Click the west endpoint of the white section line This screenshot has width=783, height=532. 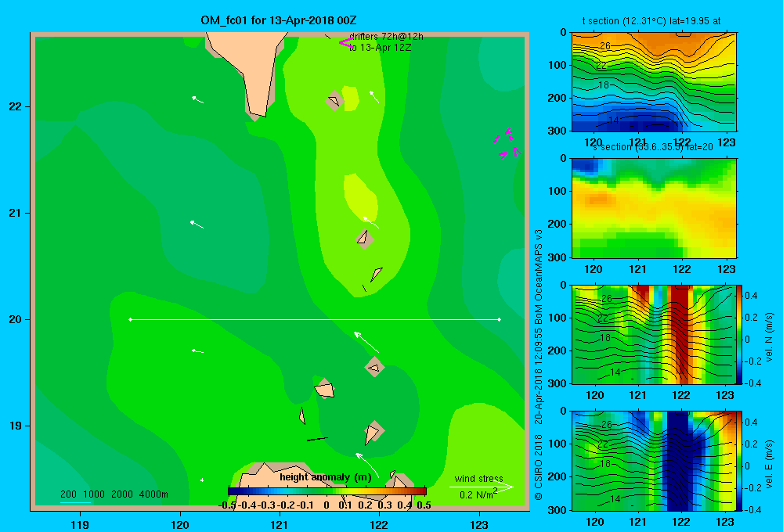tap(130, 319)
